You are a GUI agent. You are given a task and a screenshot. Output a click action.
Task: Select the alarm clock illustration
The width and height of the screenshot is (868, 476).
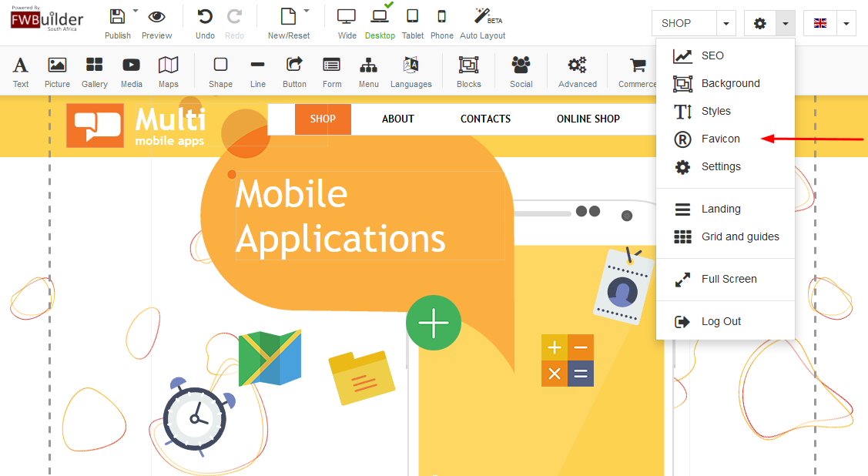198,416
